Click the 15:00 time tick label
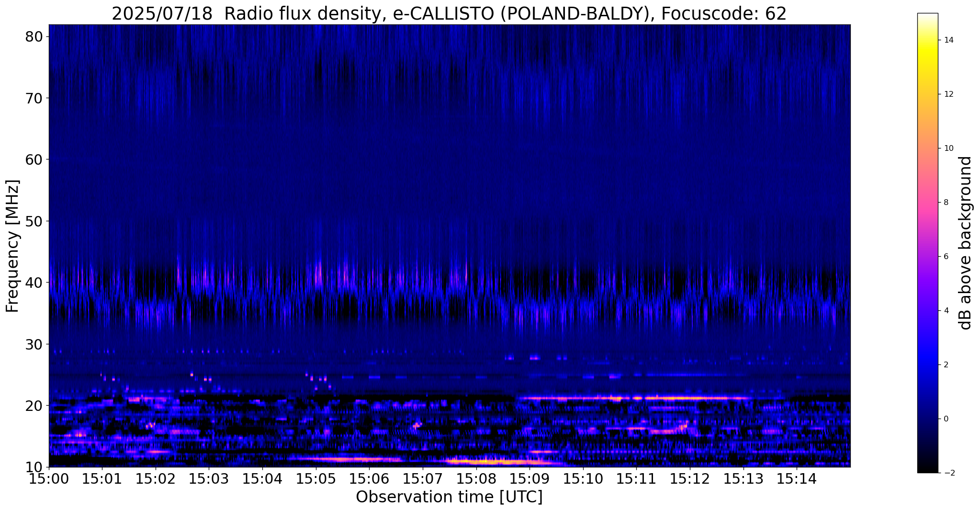 tap(49, 478)
